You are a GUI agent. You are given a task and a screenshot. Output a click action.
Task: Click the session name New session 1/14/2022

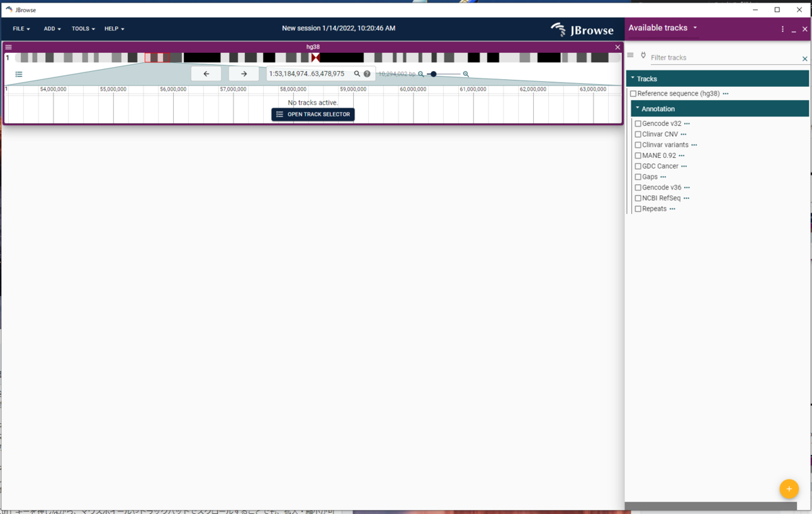(x=338, y=28)
